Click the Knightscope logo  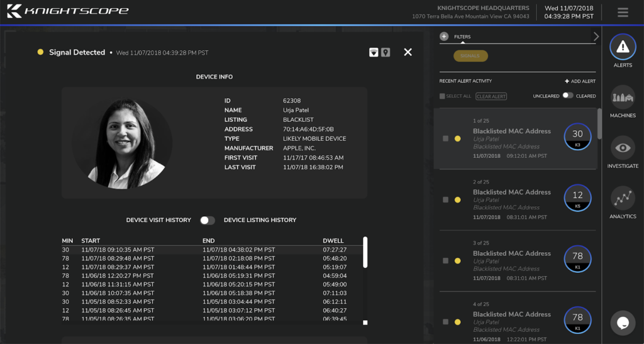pyautogui.click(x=68, y=11)
